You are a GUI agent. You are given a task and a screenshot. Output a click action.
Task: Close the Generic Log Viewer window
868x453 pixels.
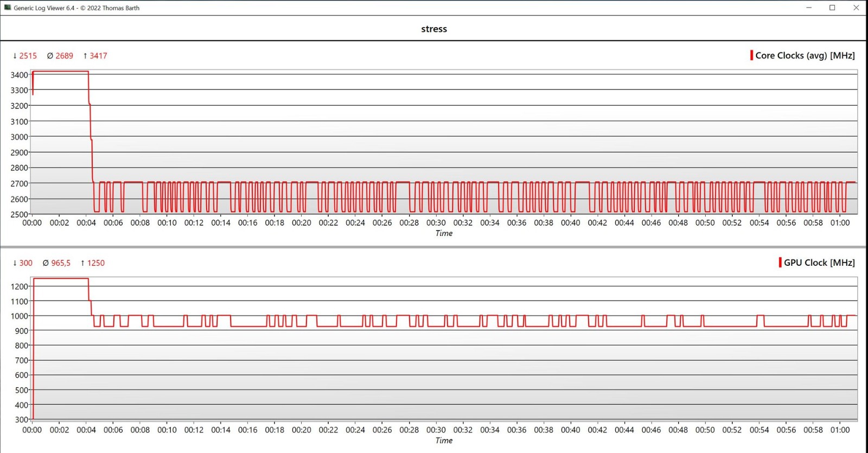point(856,8)
